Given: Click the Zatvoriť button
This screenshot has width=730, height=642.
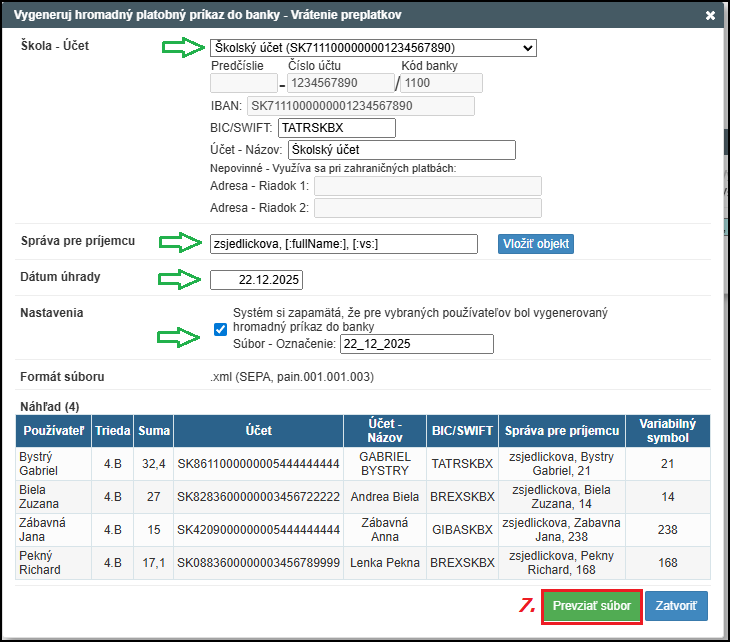Looking at the screenshot, I should click(676, 606).
